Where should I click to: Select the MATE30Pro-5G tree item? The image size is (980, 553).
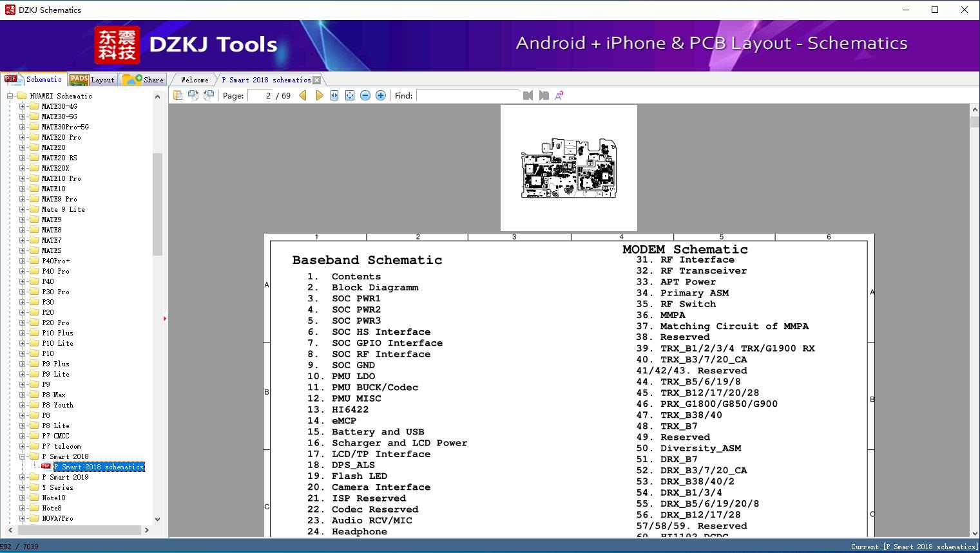pos(65,127)
